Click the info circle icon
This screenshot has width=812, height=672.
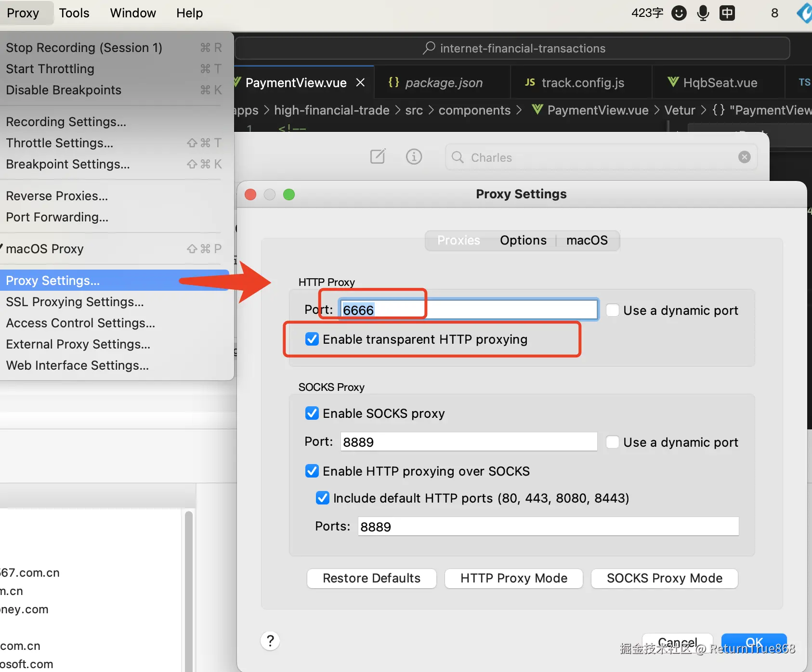click(414, 156)
